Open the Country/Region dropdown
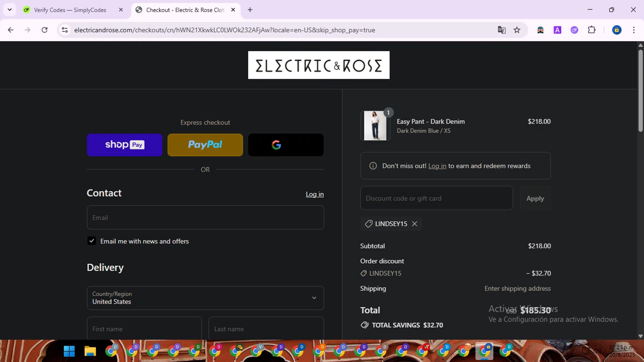This screenshot has height=362, width=644. click(x=205, y=298)
